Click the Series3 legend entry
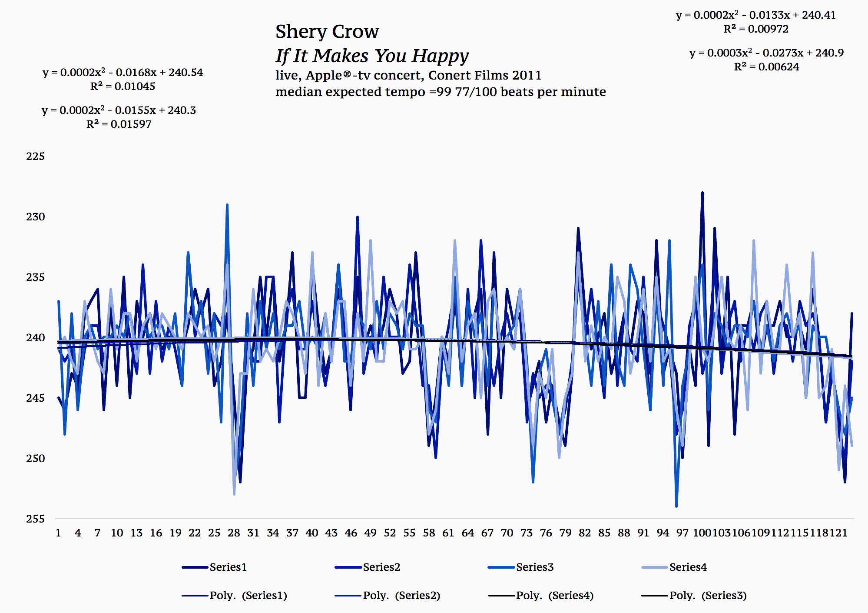868x613 pixels. (534, 567)
